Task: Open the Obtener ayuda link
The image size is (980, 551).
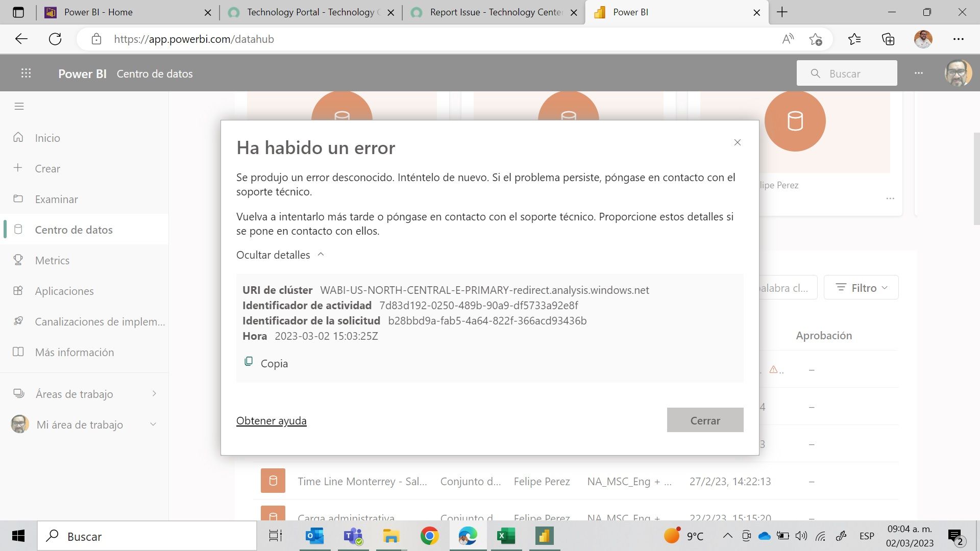Action: click(271, 420)
